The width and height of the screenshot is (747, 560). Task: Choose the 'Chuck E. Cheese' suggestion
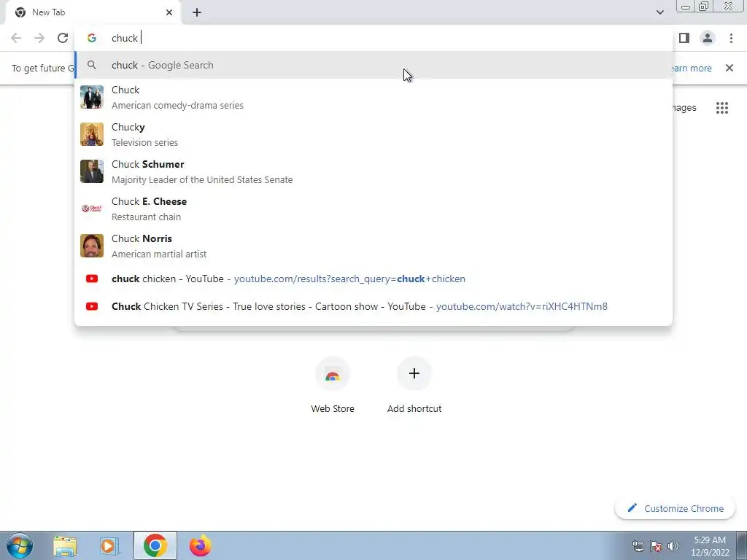[373, 209]
